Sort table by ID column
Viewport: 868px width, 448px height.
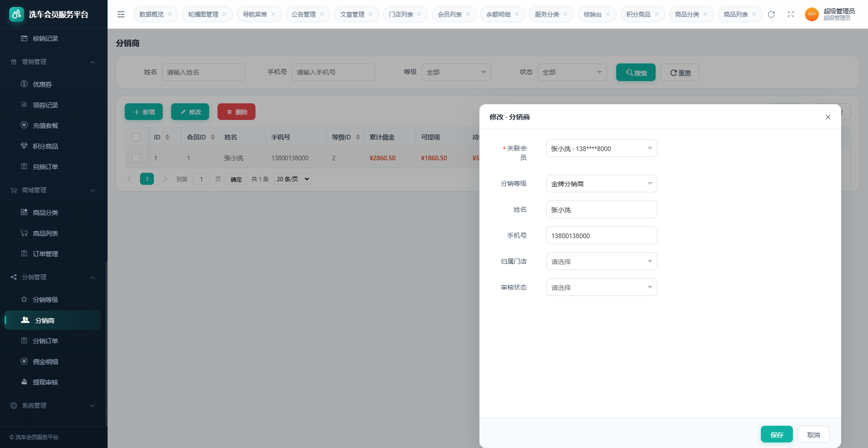(167, 137)
